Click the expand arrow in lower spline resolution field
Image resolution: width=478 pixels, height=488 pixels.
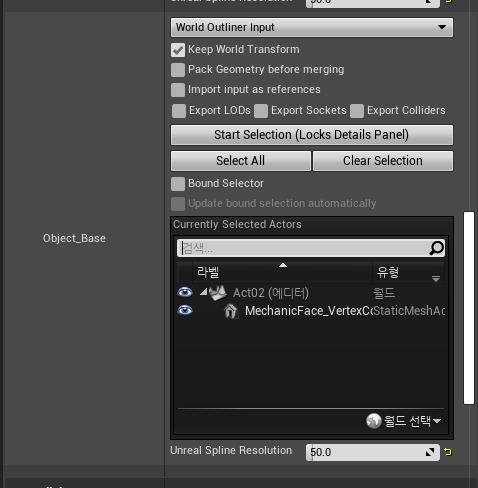(430, 452)
